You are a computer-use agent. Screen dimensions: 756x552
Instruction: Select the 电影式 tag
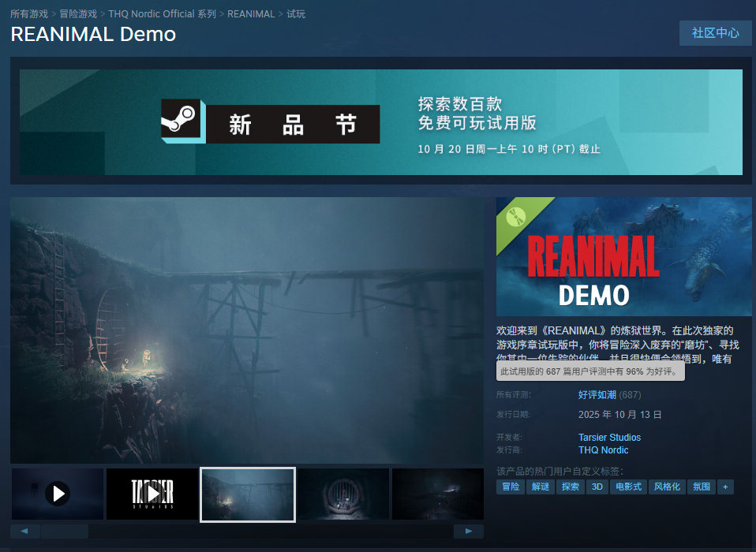[x=628, y=487]
